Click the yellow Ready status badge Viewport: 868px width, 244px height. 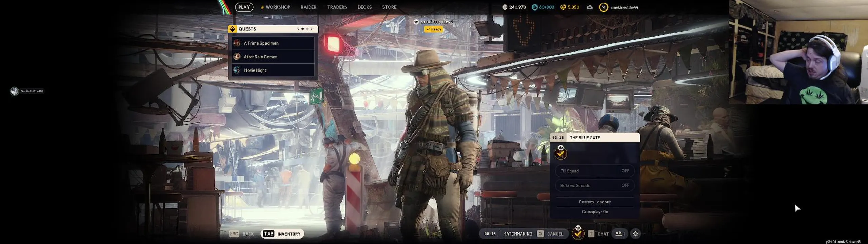tap(434, 29)
